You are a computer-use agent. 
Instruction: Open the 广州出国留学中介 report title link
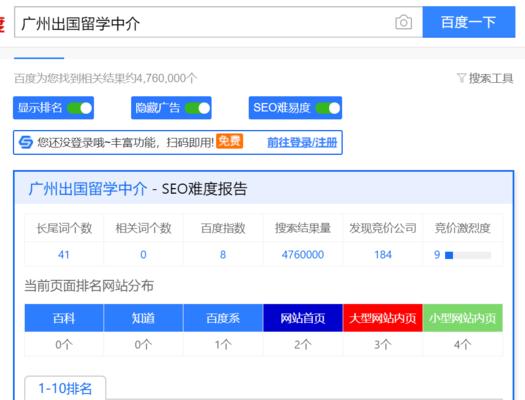pos(88,189)
